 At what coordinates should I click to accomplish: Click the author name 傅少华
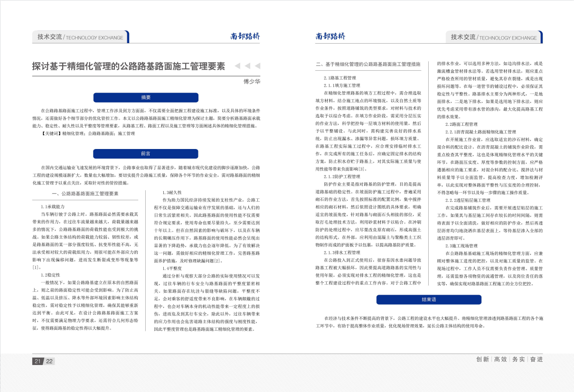pos(252,81)
